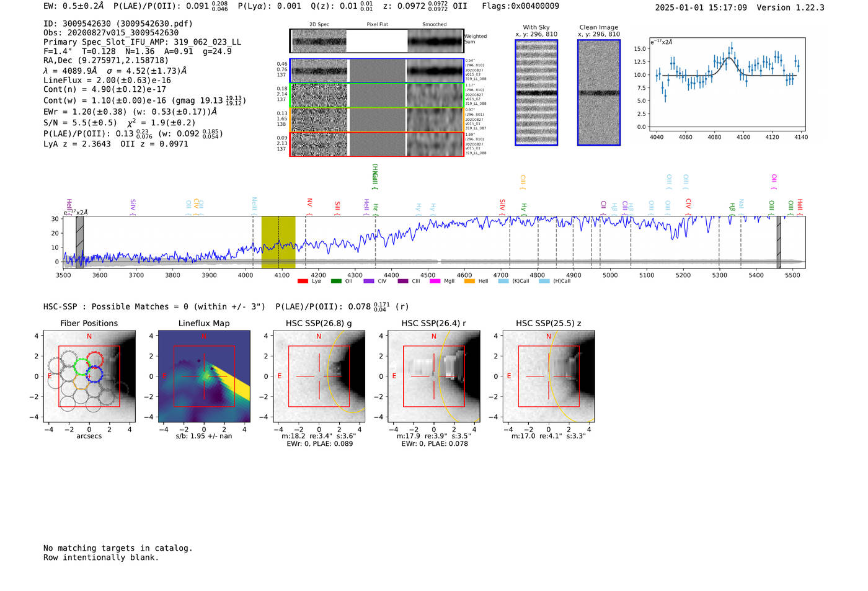
Task: Click the Obs: 20200827v015_3009542630 text
Action: (x=111, y=33)
